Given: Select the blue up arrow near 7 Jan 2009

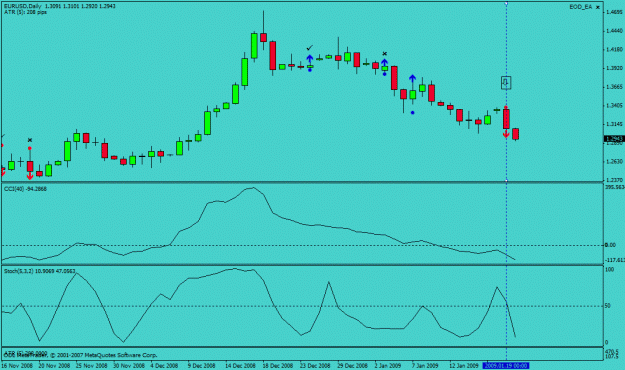Looking at the screenshot, I should click(x=412, y=79).
